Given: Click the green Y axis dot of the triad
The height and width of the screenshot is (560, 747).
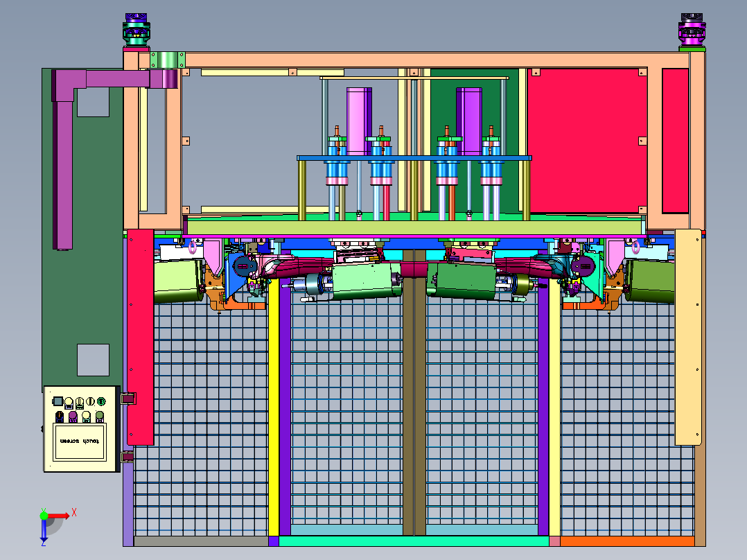Looking at the screenshot, I should [x=44, y=515].
